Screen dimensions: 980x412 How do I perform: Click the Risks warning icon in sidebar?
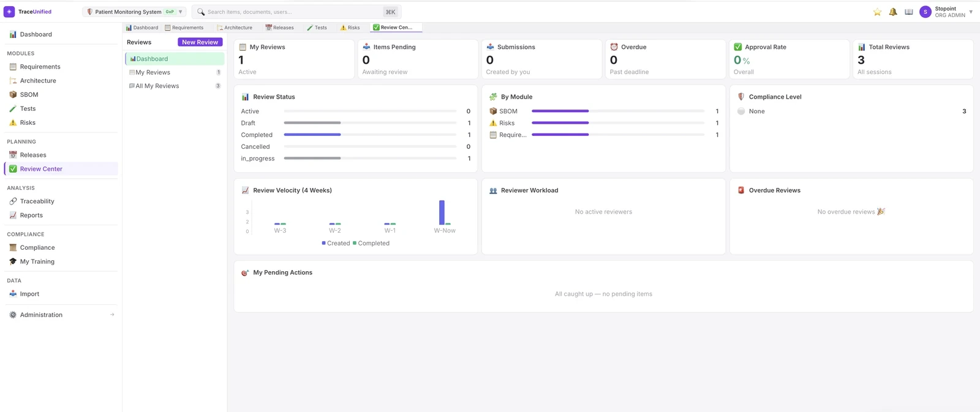click(x=13, y=122)
